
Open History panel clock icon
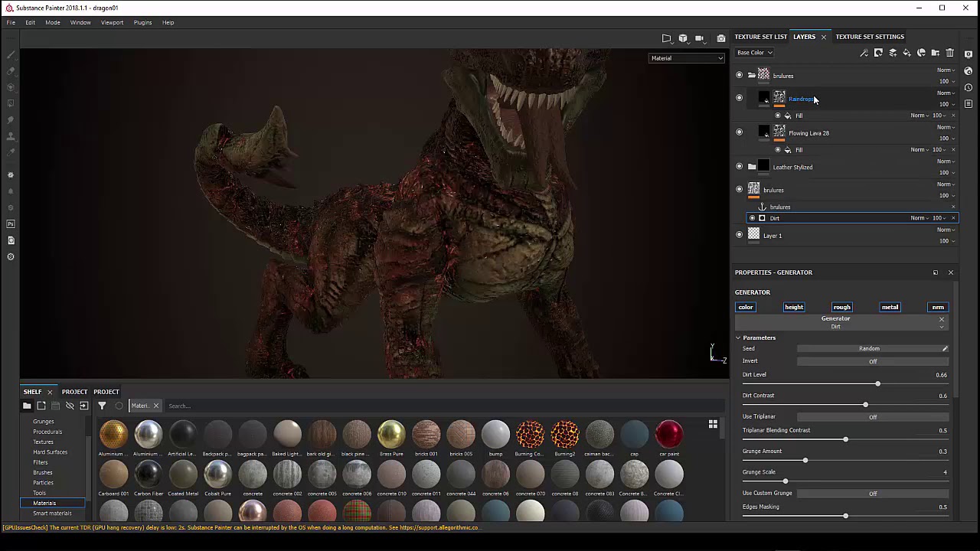(x=969, y=87)
